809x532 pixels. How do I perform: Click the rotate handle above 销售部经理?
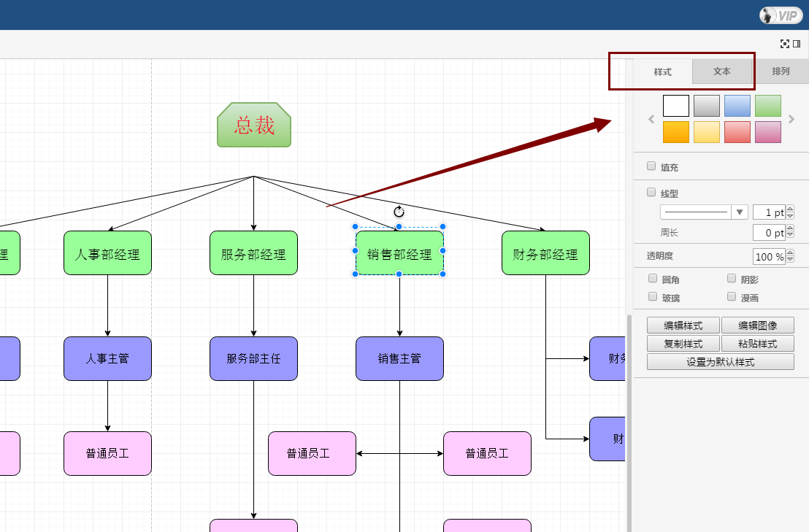click(399, 212)
